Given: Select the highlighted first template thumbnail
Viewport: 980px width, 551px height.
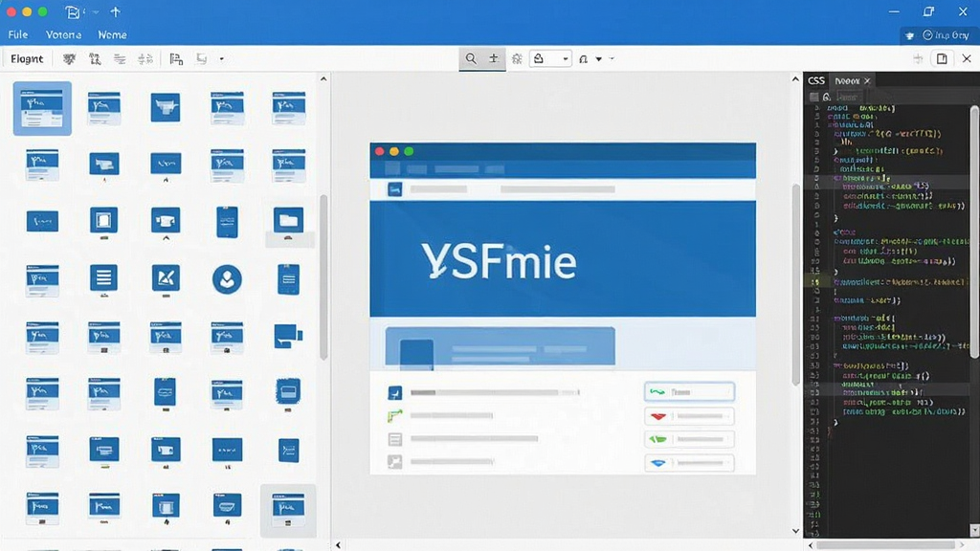Looking at the screenshot, I should (x=42, y=108).
